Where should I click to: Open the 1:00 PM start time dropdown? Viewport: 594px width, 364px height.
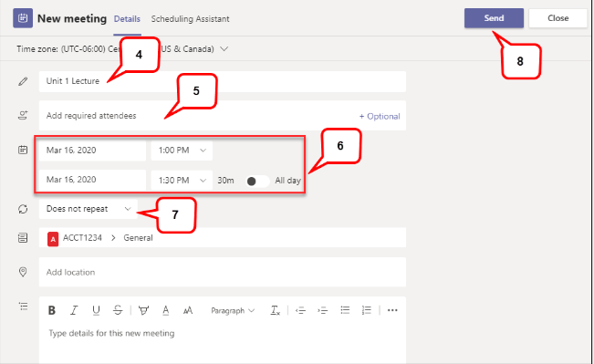coord(182,151)
